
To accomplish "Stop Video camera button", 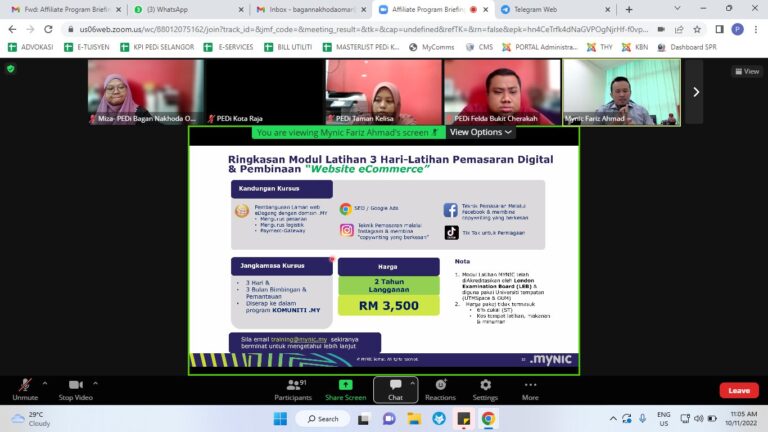I will (x=75, y=390).
